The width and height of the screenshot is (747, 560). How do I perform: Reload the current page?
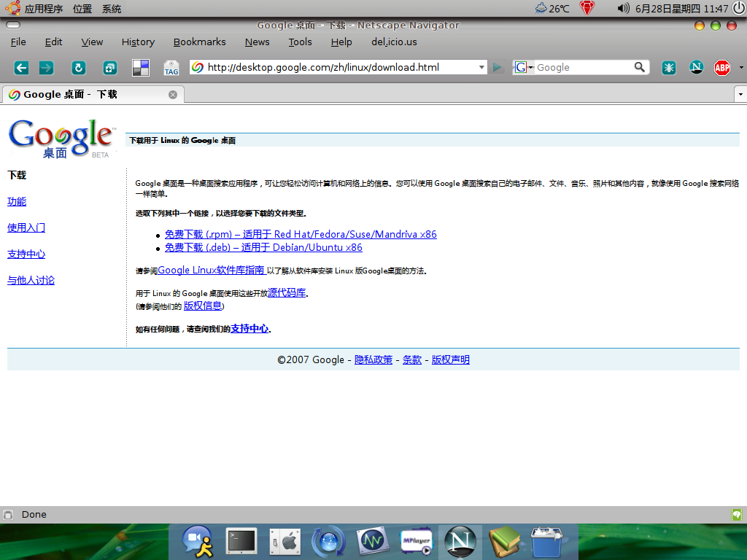79,68
